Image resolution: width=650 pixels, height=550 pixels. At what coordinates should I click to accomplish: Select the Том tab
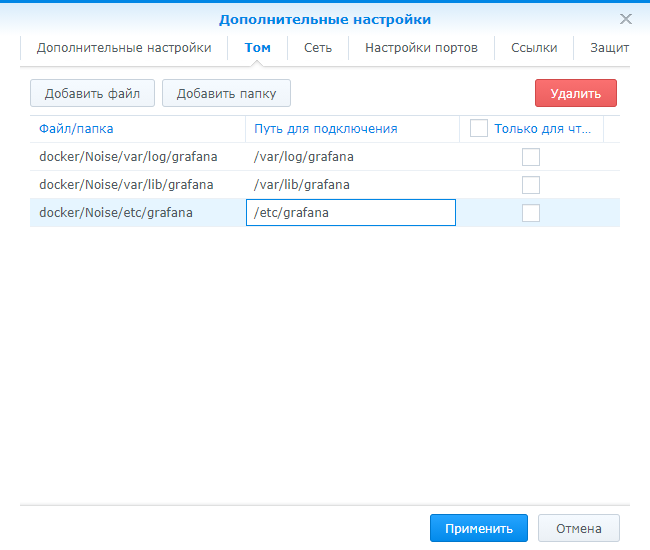tap(257, 47)
